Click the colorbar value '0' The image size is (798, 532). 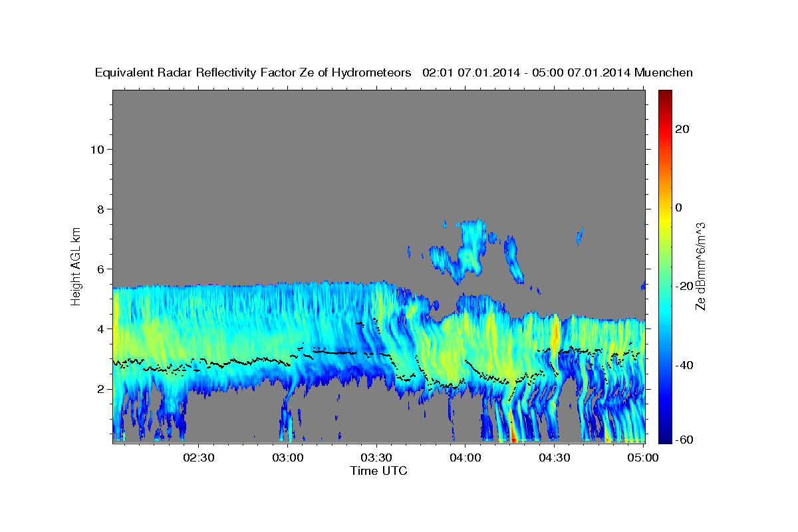coord(678,207)
